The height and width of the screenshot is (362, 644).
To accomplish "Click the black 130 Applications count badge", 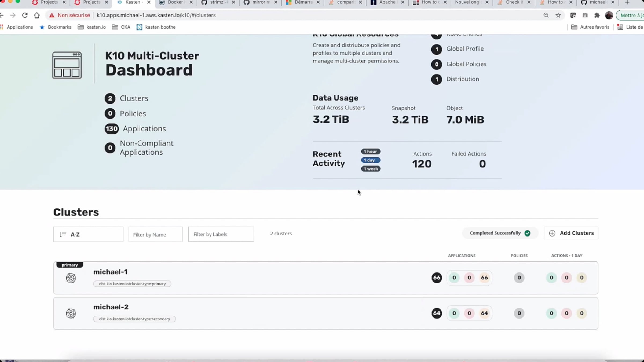I will pos(112,129).
